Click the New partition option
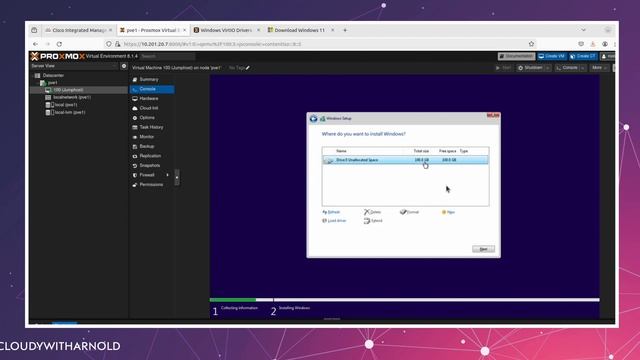640x360 pixels. pos(448,212)
